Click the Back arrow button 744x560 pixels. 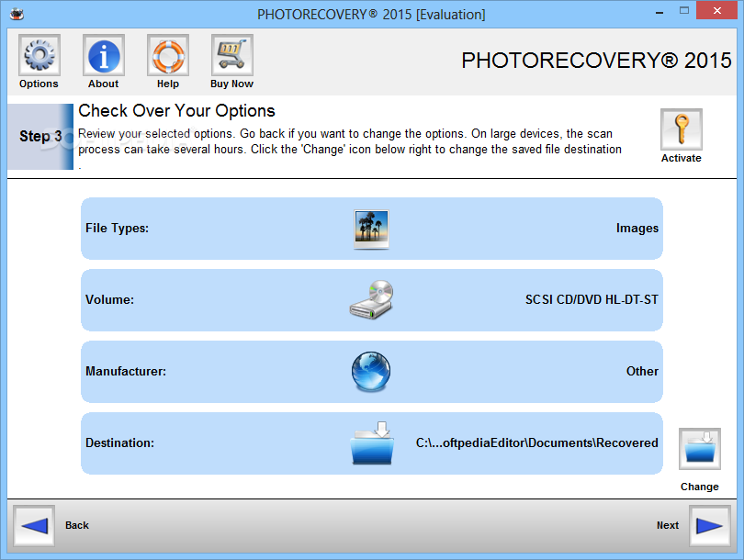tap(34, 526)
